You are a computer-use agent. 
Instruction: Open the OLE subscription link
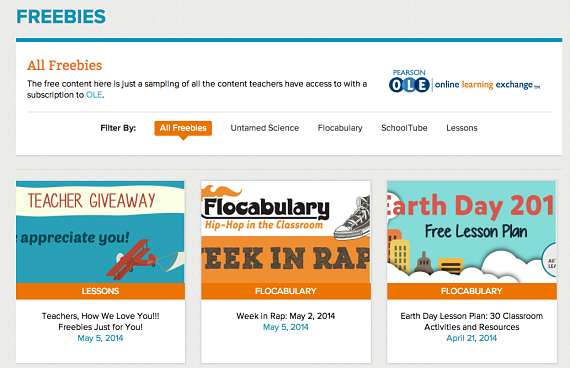pyautogui.click(x=94, y=95)
